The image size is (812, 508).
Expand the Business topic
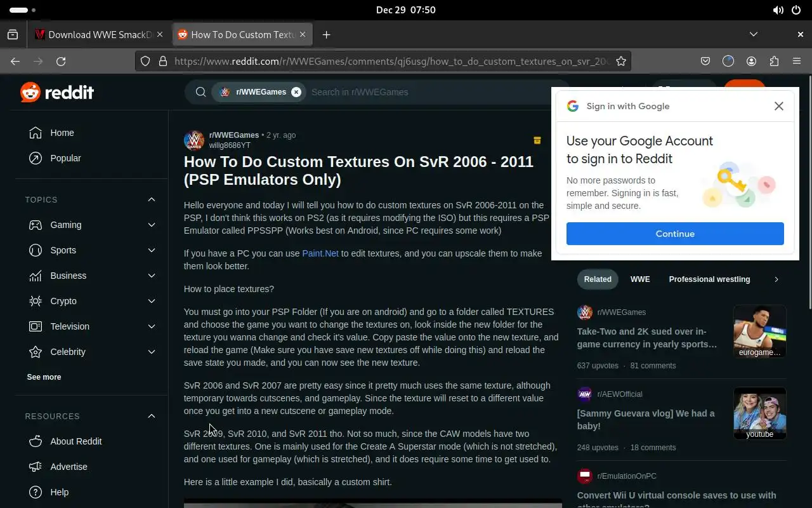(x=152, y=276)
